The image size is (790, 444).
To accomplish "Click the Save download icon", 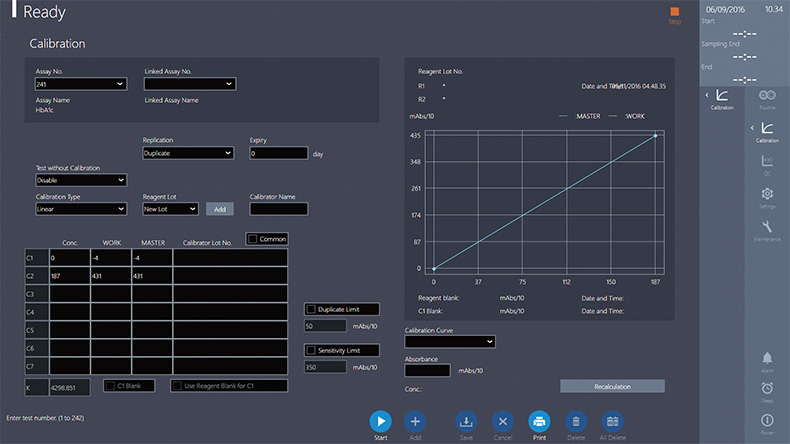I will 466,421.
